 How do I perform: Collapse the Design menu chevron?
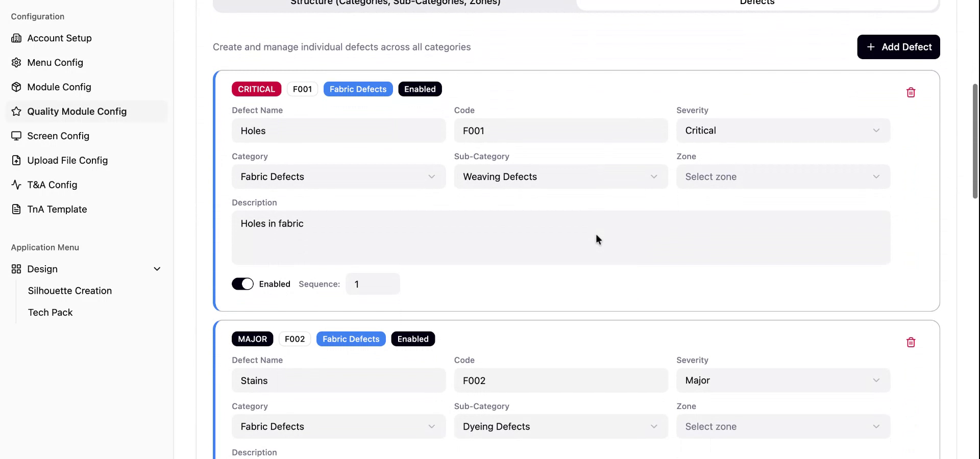pos(157,269)
